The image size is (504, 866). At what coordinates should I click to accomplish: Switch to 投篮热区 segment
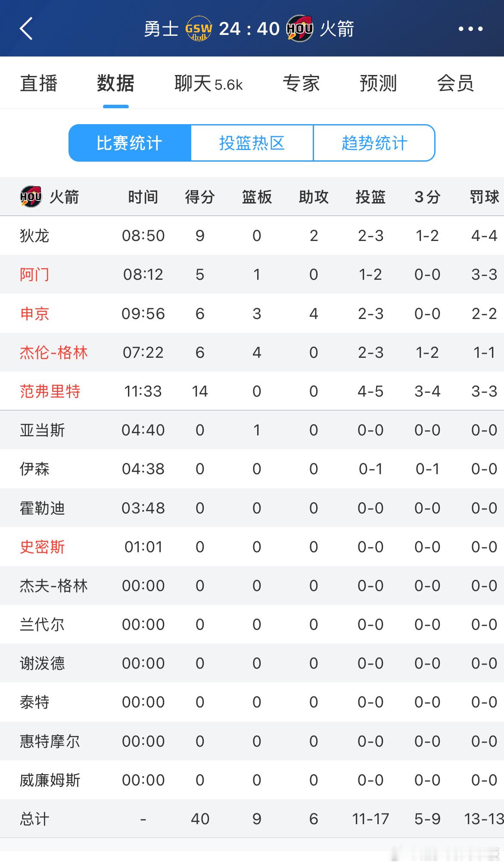(x=252, y=143)
